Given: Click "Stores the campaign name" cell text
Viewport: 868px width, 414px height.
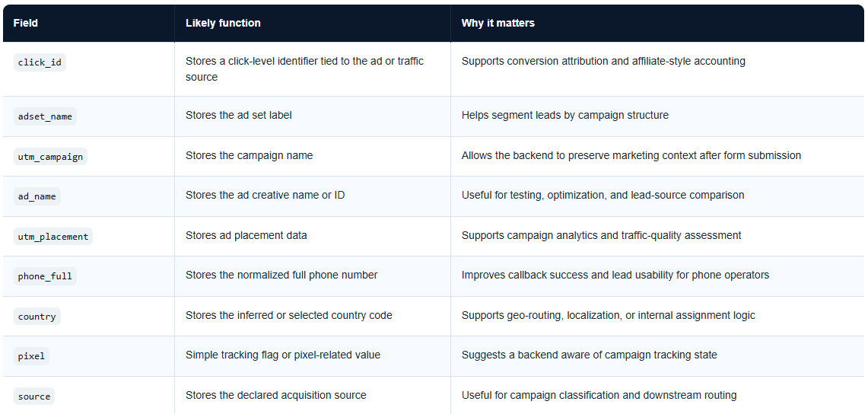Looking at the screenshot, I should click(x=249, y=155).
